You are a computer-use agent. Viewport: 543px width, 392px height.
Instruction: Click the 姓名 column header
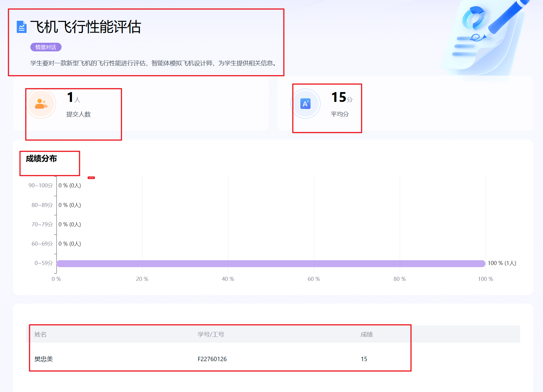pos(40,334)
